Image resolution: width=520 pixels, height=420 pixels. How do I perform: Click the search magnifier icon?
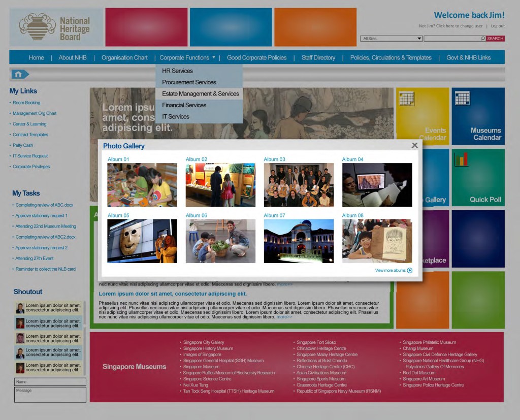click(x=482, y=39)
